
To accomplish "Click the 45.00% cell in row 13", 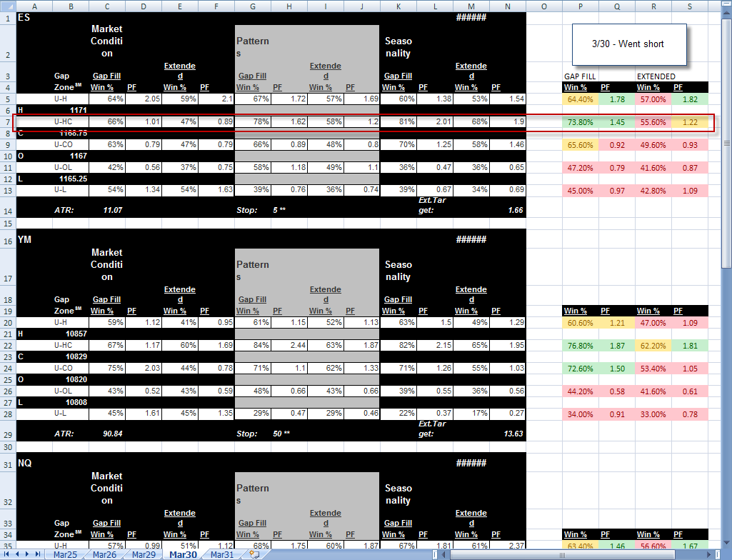I will (x=581, y=191).
